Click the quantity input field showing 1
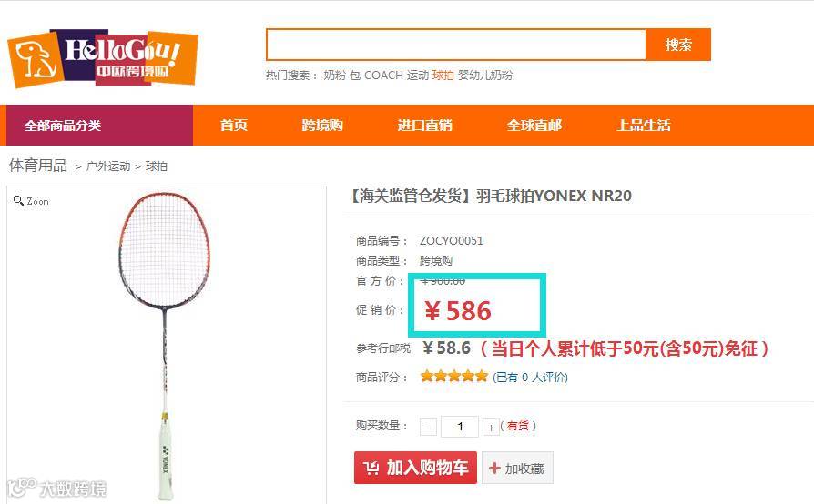814x504 pixels. [460, 427]
